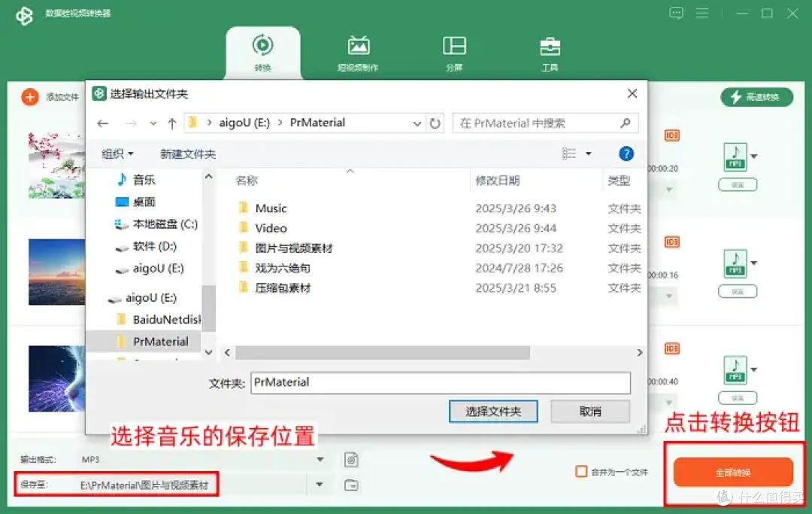812x514 pixels.
Task: Open second file's MP3 format dropdown arrow
Action: [x=754, y=263]
